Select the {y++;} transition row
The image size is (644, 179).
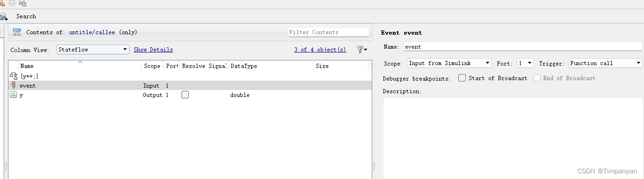coord(190,75)
